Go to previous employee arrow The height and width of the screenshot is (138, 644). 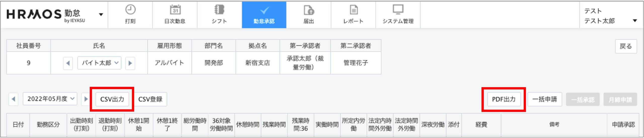(68, 63)
